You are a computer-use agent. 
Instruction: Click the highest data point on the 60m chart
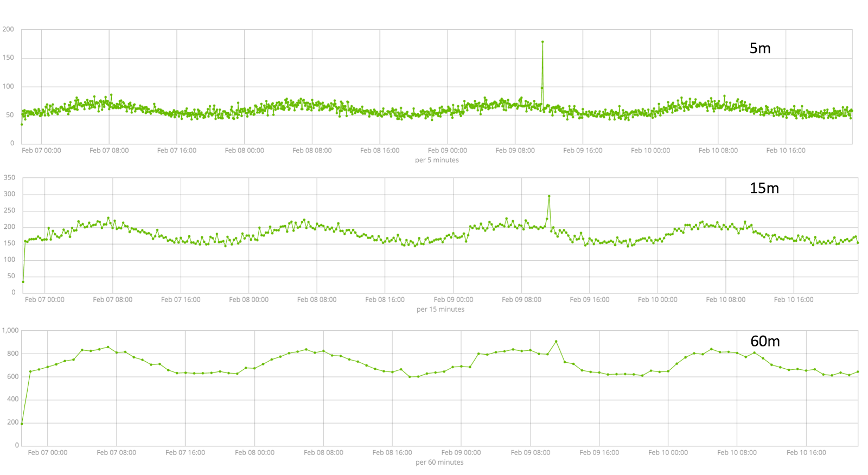coord(556,341)
